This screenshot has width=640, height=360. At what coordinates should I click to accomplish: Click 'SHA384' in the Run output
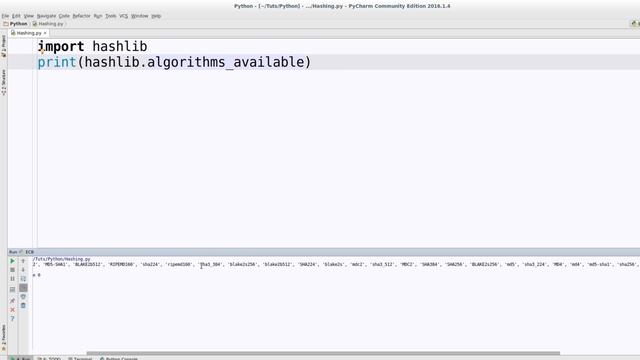pos(429,264)
